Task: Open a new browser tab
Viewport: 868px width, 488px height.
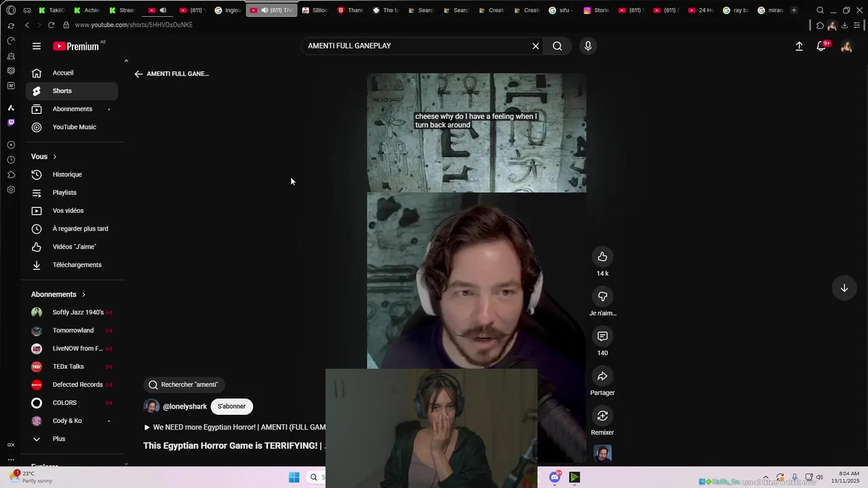Action: (x=793, y=10)
